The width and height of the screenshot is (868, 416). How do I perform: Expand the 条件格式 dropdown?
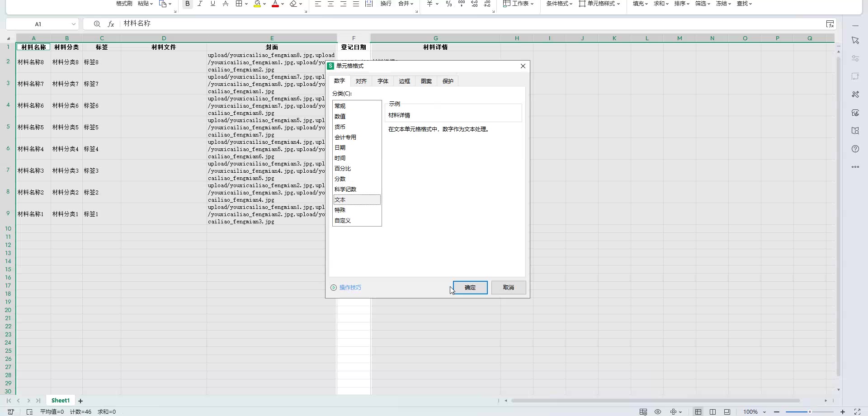click(559, 4)
